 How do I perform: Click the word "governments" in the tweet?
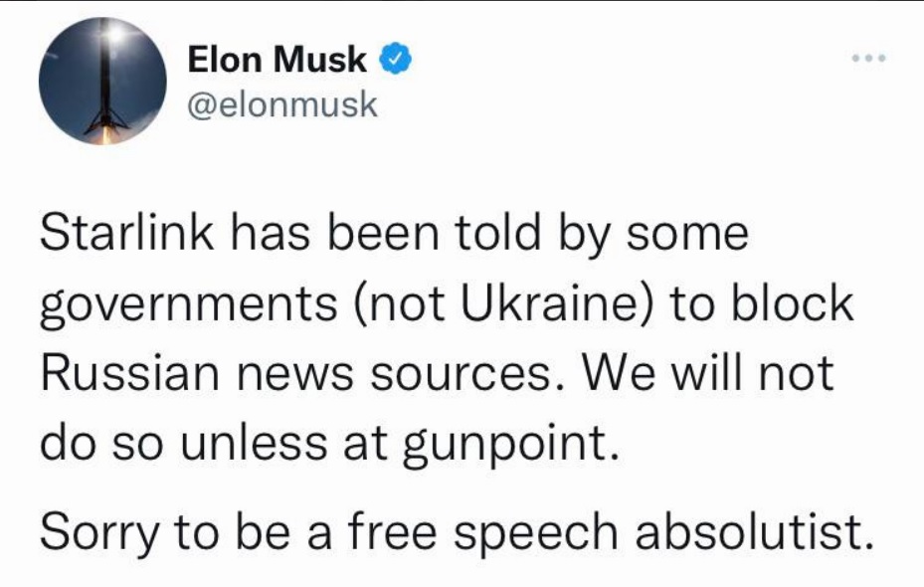(189, 306)
